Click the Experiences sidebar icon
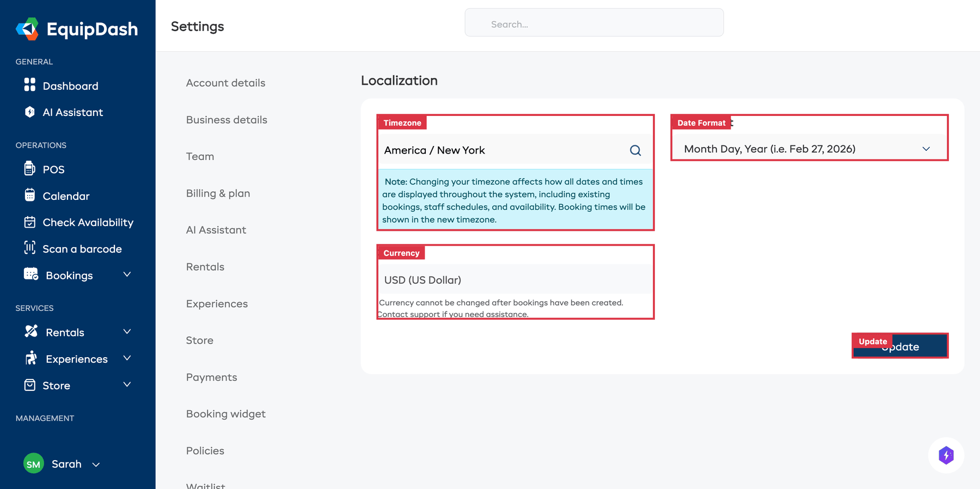 31,358
